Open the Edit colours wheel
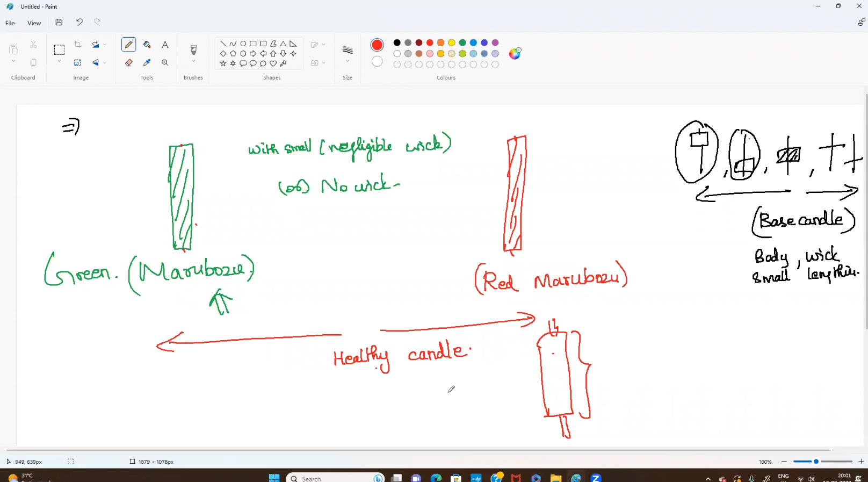 pos(515,53)
